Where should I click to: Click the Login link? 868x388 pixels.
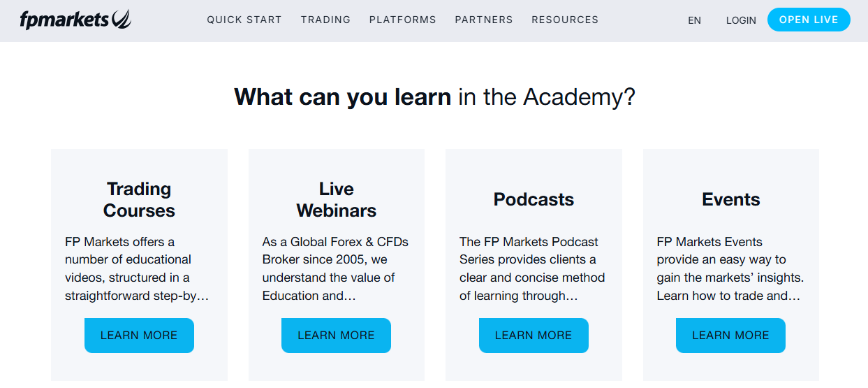pyautogui.click(x=741, y=20)
